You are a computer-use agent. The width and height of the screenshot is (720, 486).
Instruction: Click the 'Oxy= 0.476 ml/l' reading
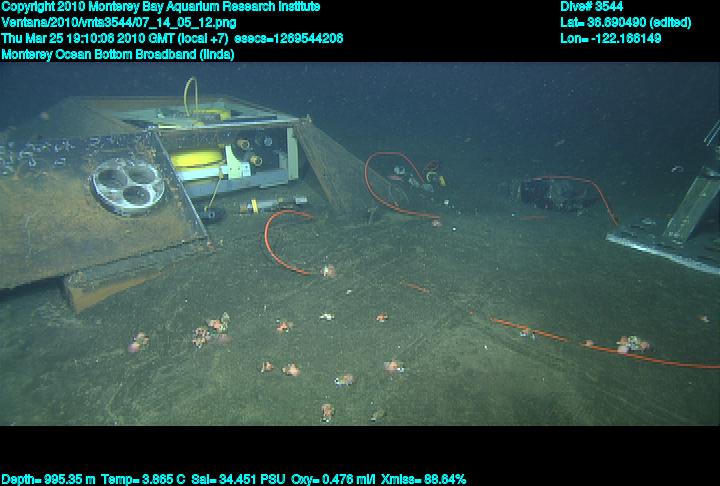(333, 480)
